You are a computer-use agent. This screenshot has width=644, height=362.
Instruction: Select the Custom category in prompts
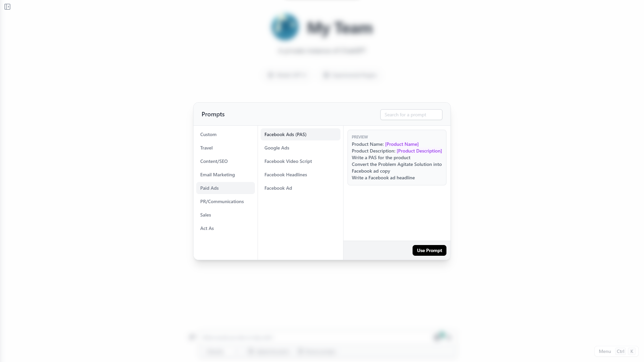click(x=208, y=134)
